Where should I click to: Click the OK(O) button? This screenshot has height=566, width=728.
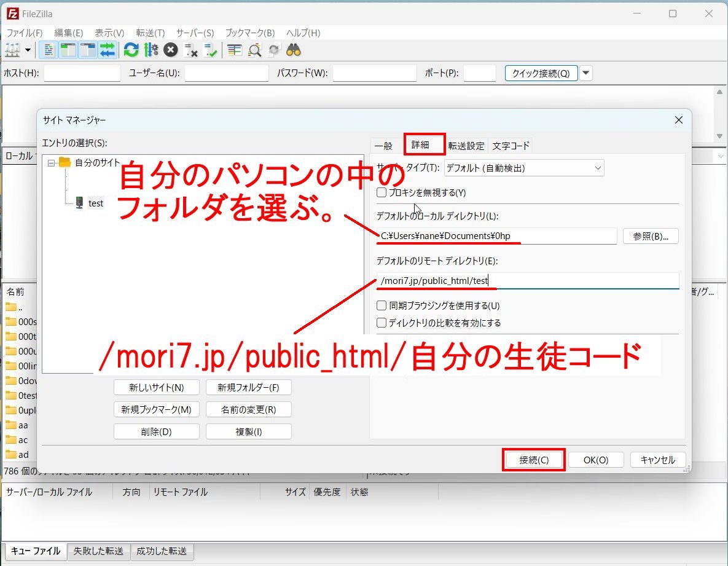pos(596,460)
